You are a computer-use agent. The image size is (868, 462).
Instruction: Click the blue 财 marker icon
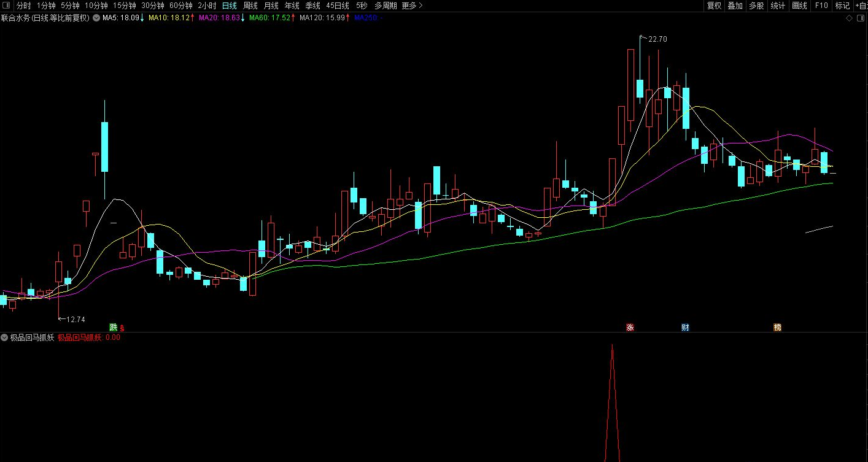pos(685,328)
